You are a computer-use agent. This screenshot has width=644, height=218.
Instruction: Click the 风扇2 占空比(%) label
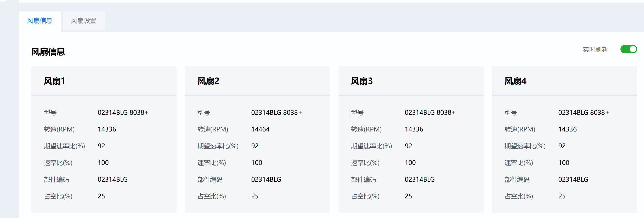pos(212,196)
